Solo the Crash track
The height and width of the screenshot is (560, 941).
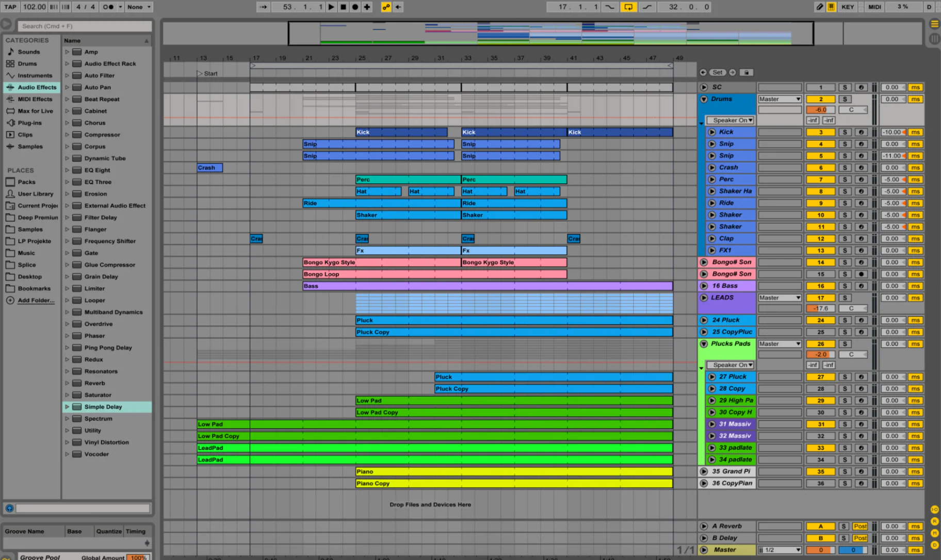click(x=845, y=168)
